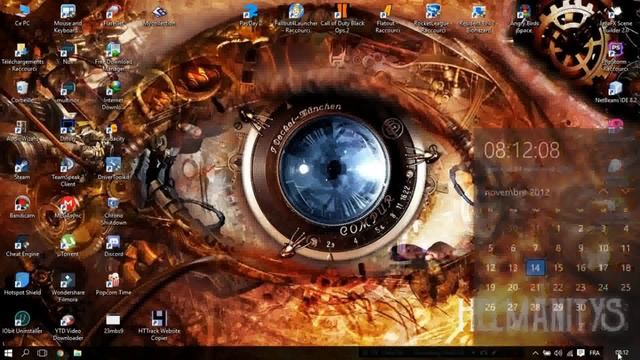Image resolution: width=640 pixels, height=360 pixels.
Task: Click the novembre month header
Action: click(x=517, y=192)
